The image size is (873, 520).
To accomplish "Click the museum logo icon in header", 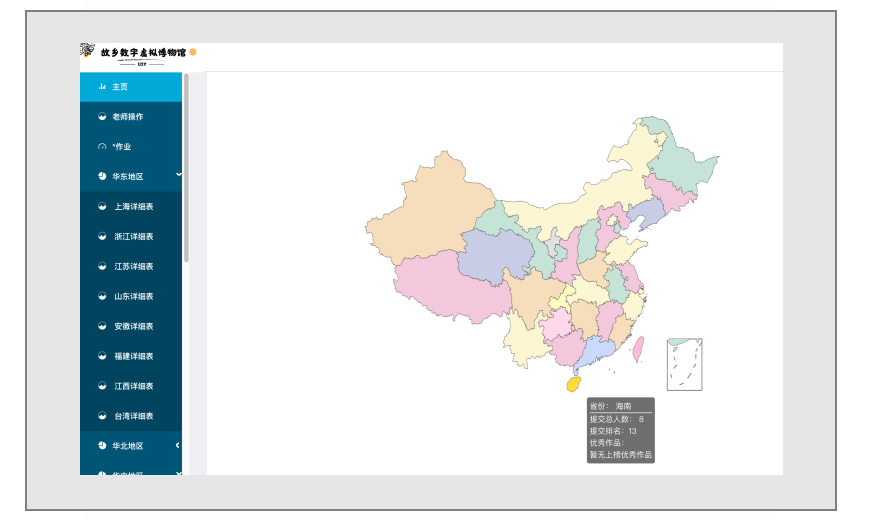I will coord(87,50).
